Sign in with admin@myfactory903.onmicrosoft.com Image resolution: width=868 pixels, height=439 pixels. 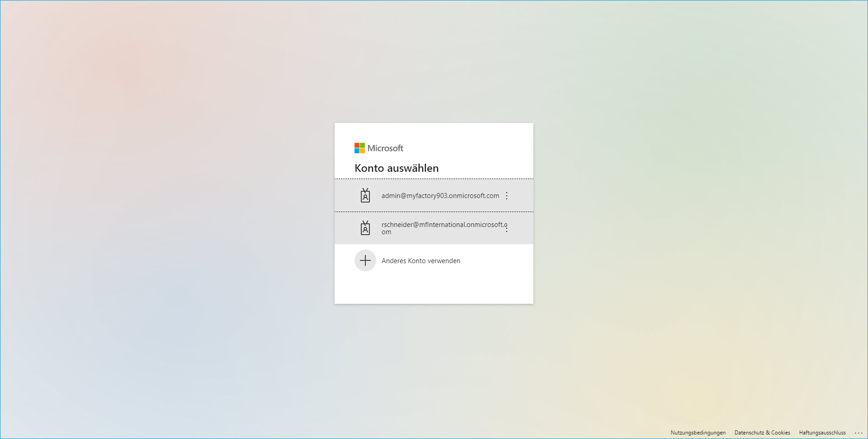(x=434, y=196)
